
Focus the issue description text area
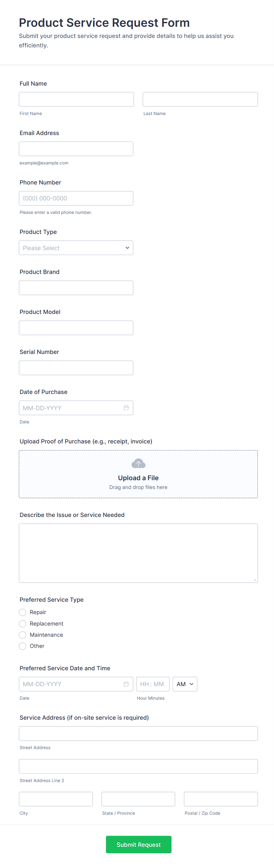tap(138, 553)
